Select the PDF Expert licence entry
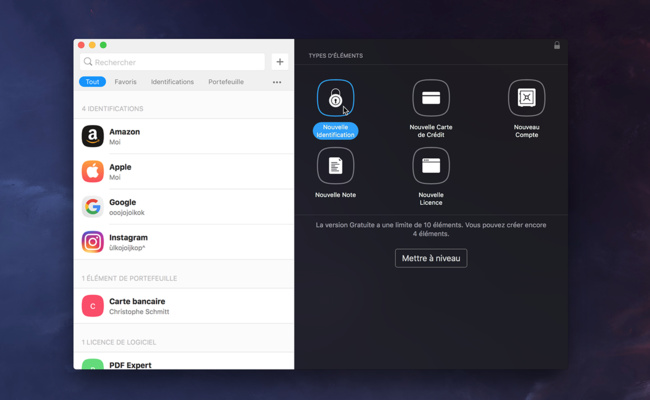Viewport: 650px width, 400px height. click(x=184, y=363)
